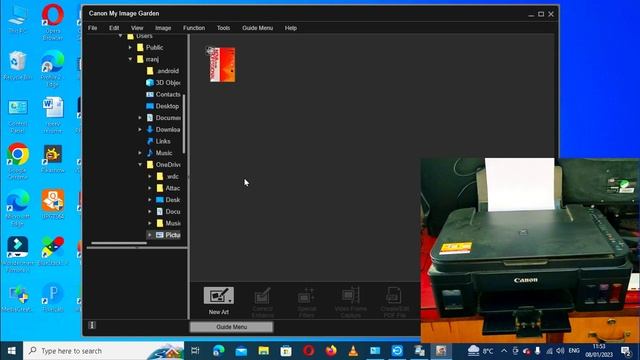Open the View menu
640x360 pixels.
point(137,28)
